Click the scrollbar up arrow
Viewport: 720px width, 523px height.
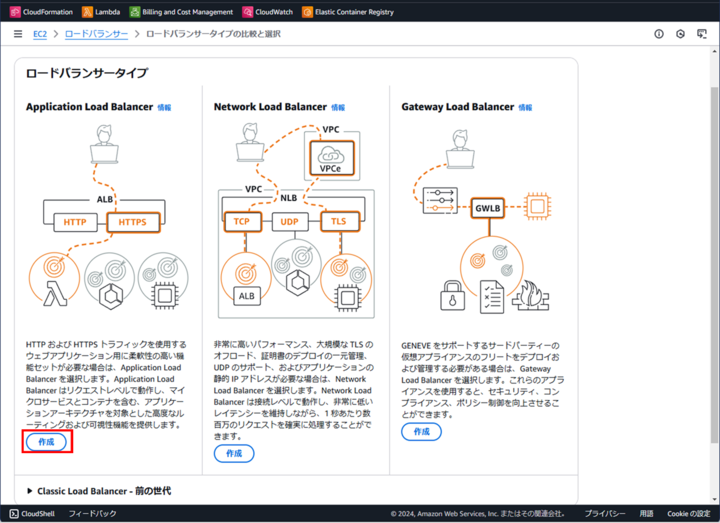(714, 50)
